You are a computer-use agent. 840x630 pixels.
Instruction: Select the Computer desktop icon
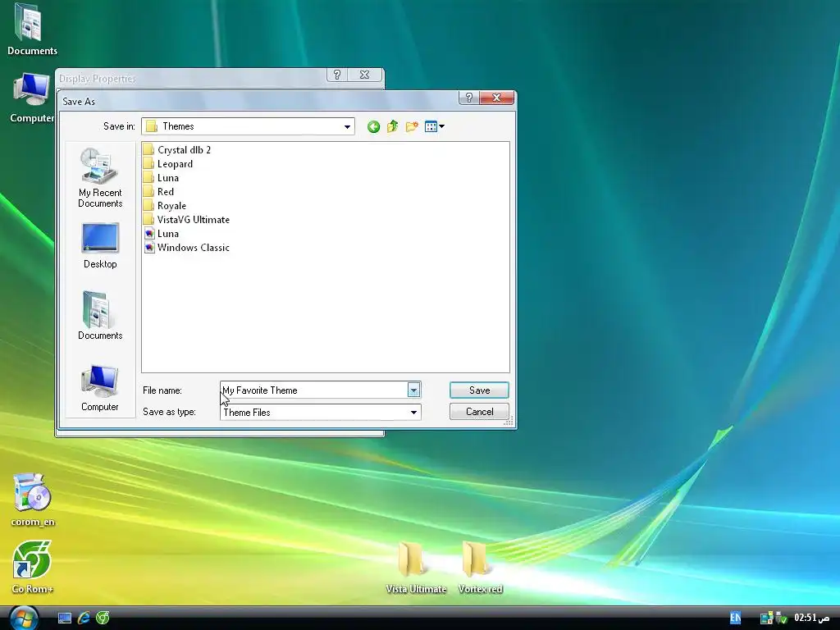point(31,98)
